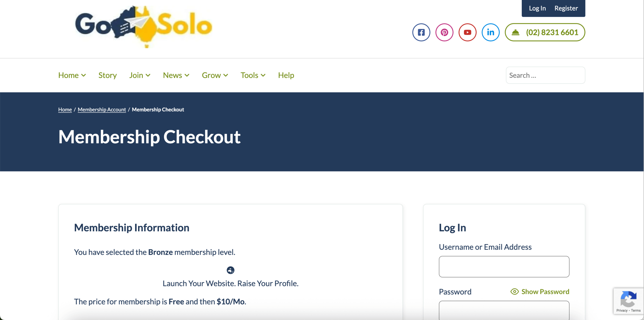Viewport: 644px width, 320px height.
Task: Toggle Show Password visibility
Action: click(x=540, y=292)
